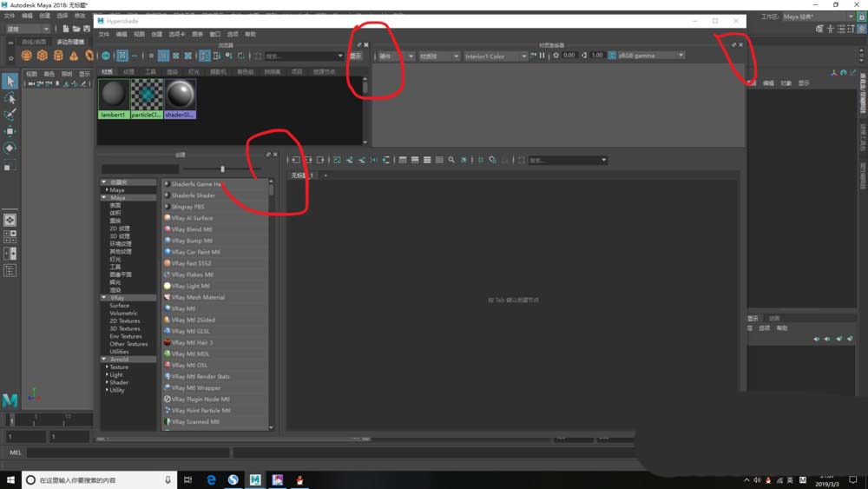The height and width of the screenshot is (489, 868).
Task: Open Hypershade 窗口 menu
Action: [214, 35]
